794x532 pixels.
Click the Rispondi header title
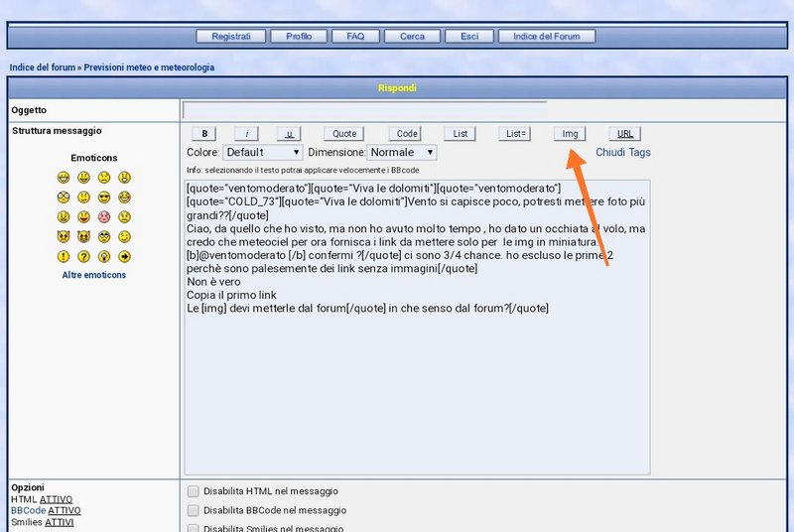tap(397, 88)
